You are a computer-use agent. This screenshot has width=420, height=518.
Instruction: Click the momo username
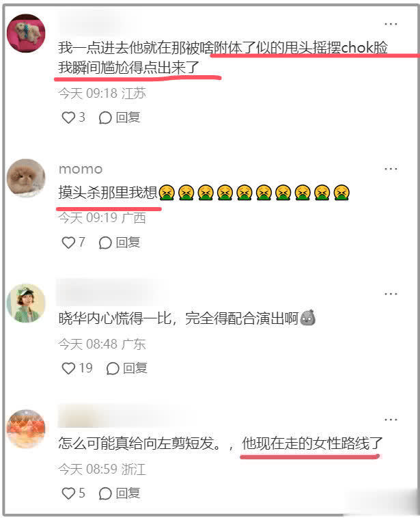(x=81, y=169)
